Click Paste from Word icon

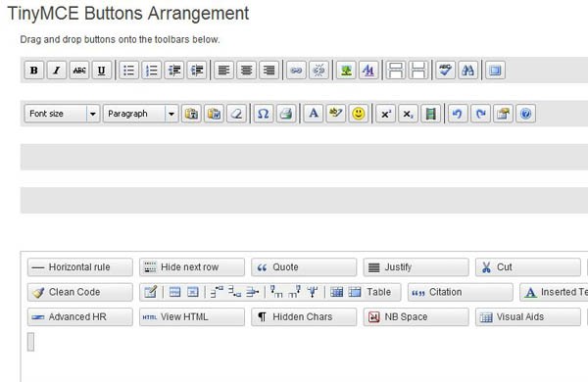214,114
